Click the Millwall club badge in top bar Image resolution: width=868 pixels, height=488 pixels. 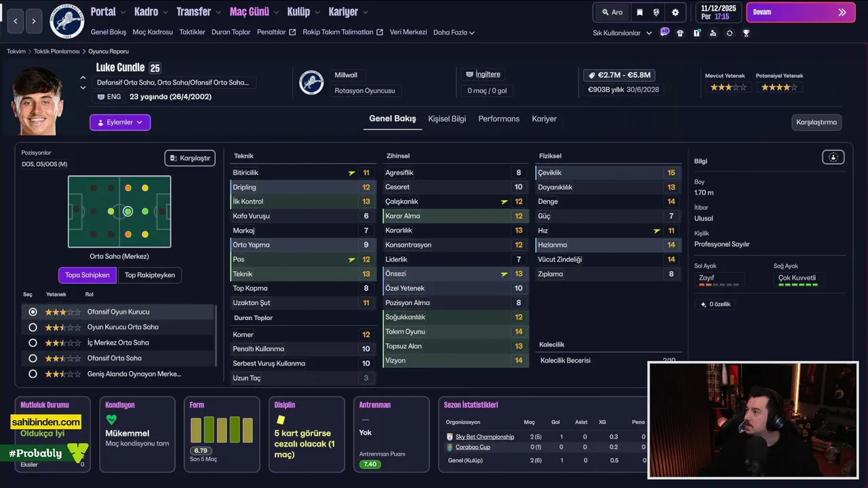pos(67,20)
